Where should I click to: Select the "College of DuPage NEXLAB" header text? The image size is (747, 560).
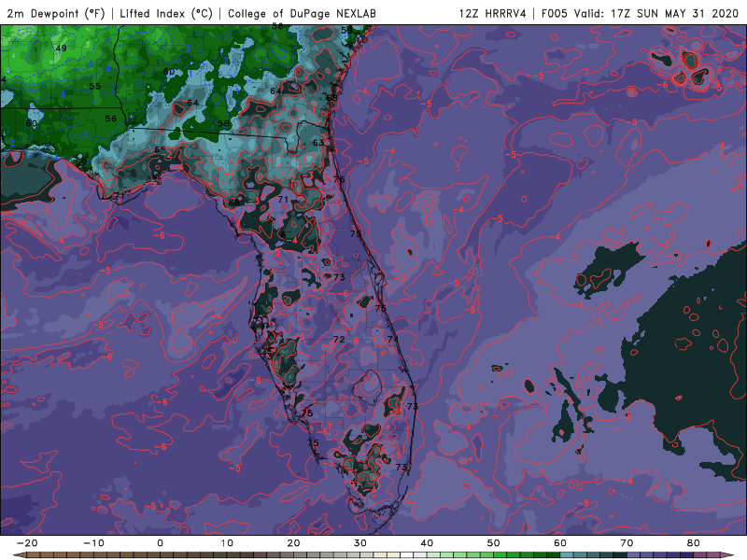(302, 13)
